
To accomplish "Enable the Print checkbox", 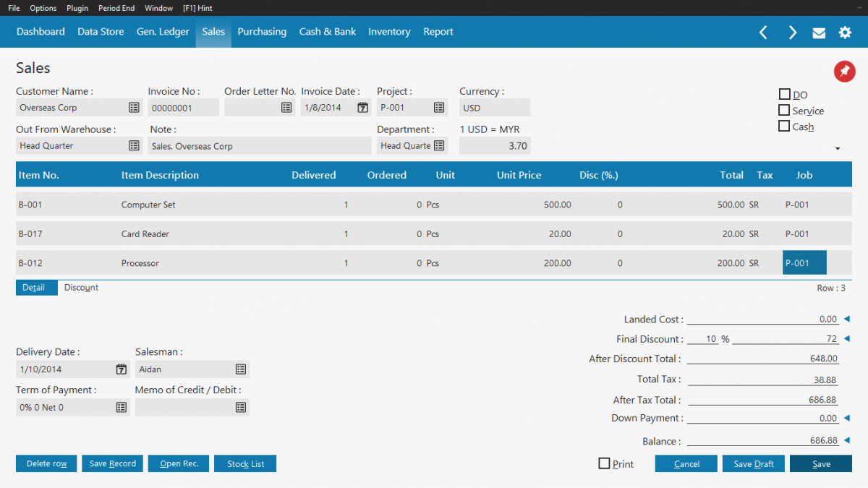I will click(604, 463).
